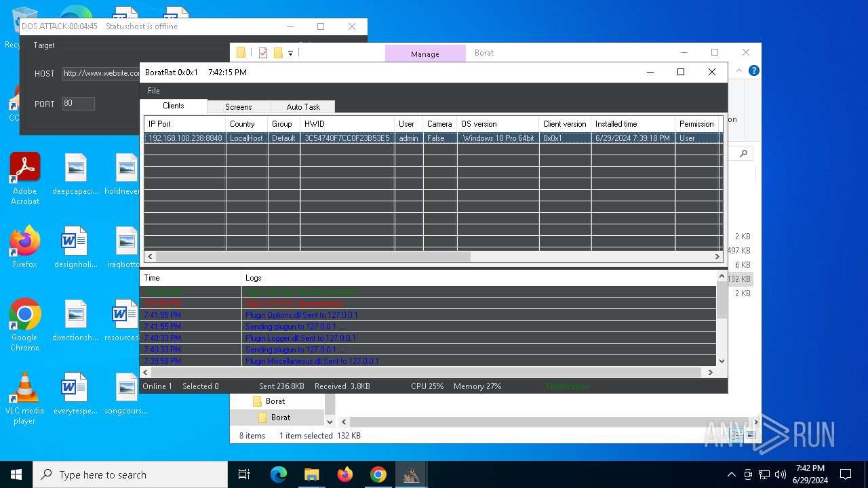The image size is (868, 488).
Task: Open Task View on the taskbar
Action: click(244, 474)
